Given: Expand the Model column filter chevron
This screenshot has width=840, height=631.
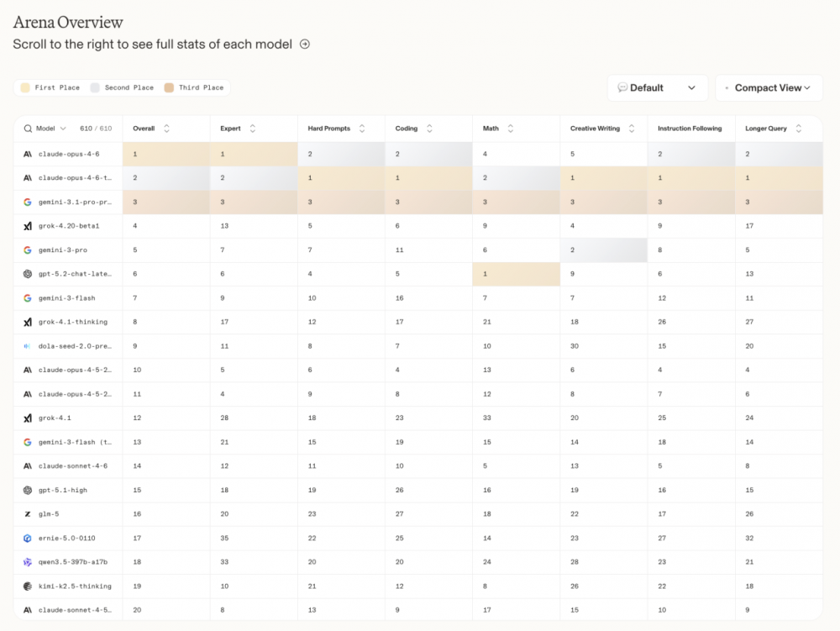Looking at the screenshot, I should pos(63,129).
